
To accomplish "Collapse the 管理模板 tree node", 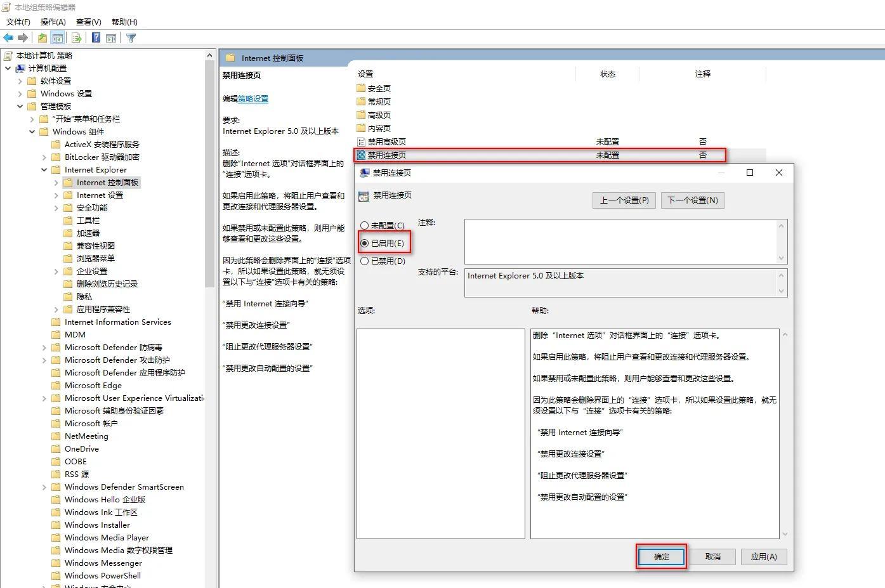I will pyautogui.click(x=20, y=107).
